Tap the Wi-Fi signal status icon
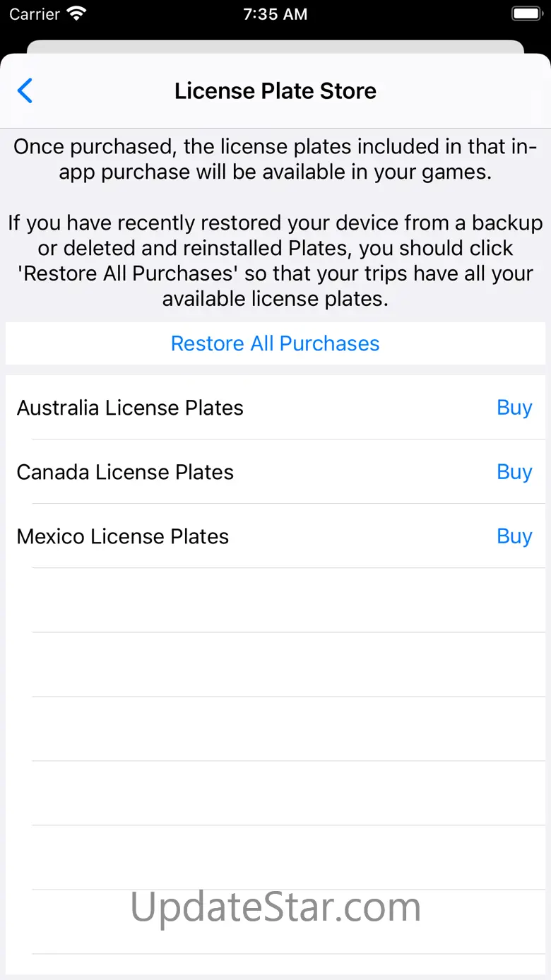Viewport: 551px width, 980px height. (75, 14)
